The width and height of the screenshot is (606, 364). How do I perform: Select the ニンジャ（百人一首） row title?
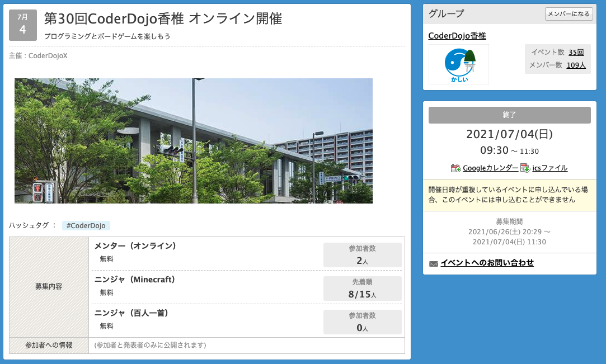pyautogui.click(x=131, y=313)
